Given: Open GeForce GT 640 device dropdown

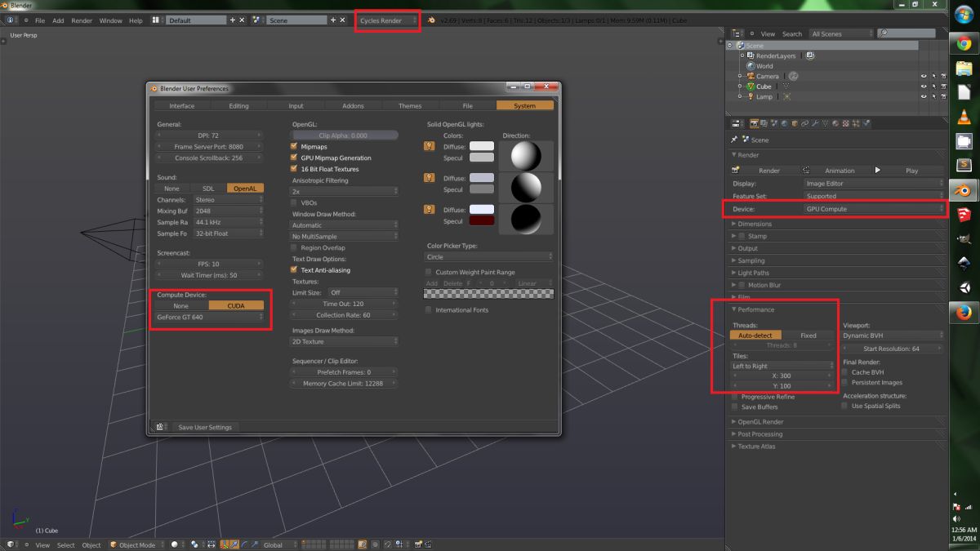Looking at the screenshot, I should [x=210, y=317].
